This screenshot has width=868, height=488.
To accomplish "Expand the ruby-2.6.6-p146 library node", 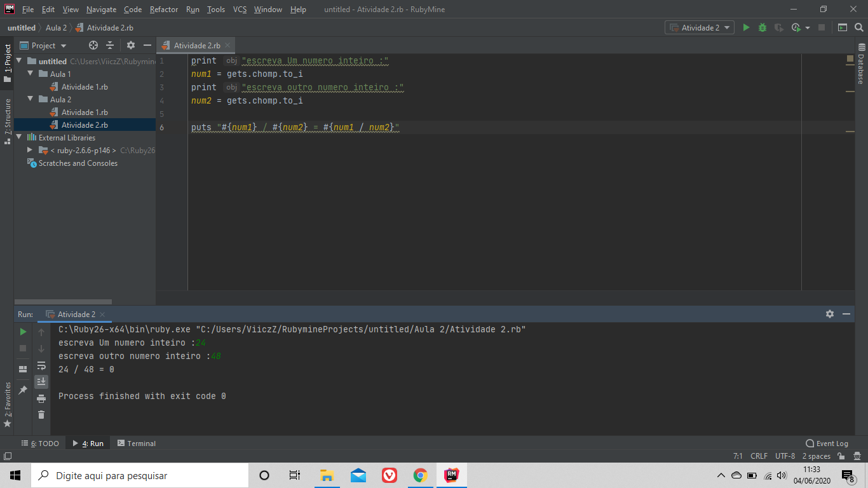I will (30, 151).
